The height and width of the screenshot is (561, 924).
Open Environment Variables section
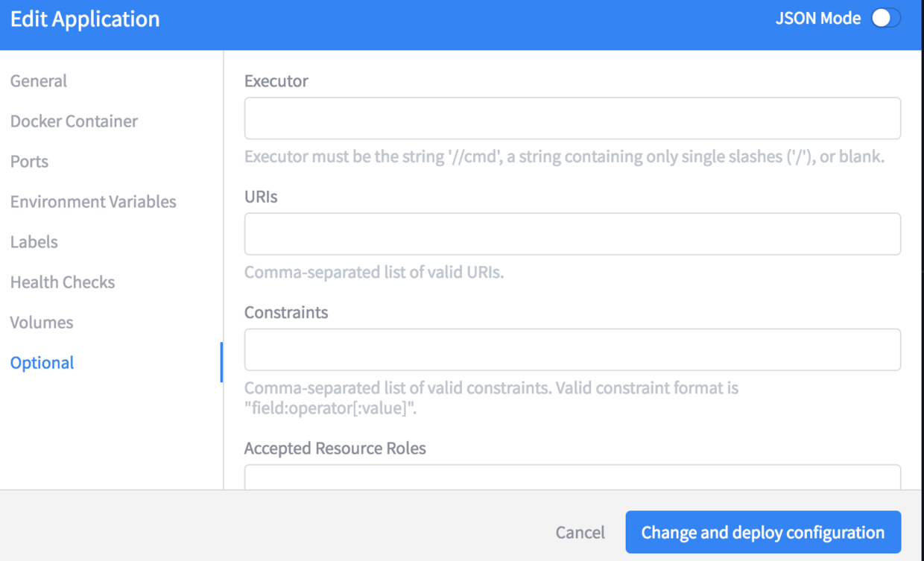[93, 202]
